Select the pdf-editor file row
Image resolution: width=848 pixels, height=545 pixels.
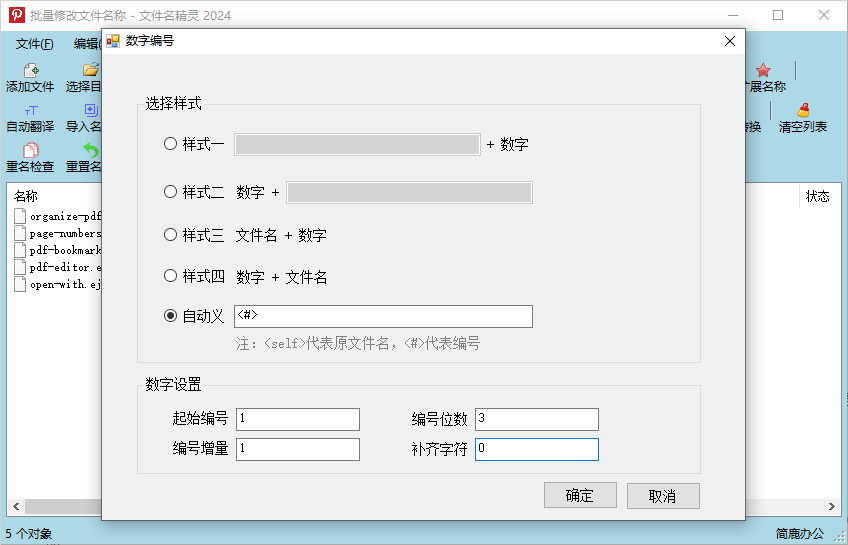pos(57,267)
